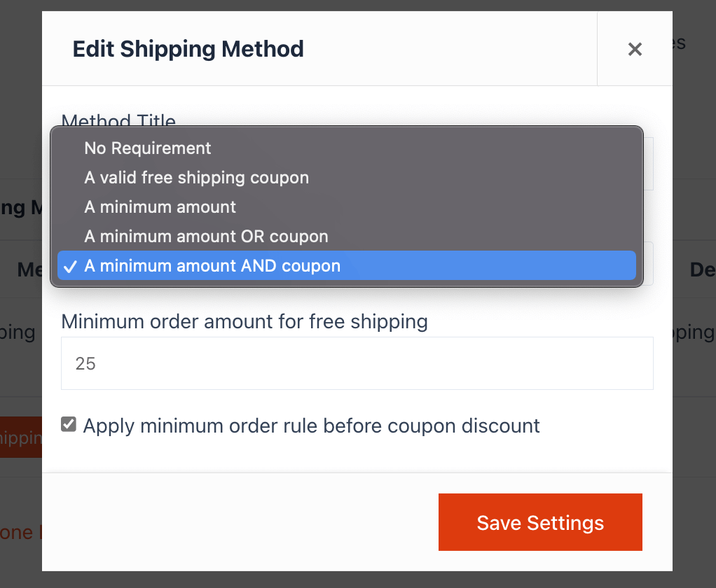Click the Save Settings button

coord(539,522)
